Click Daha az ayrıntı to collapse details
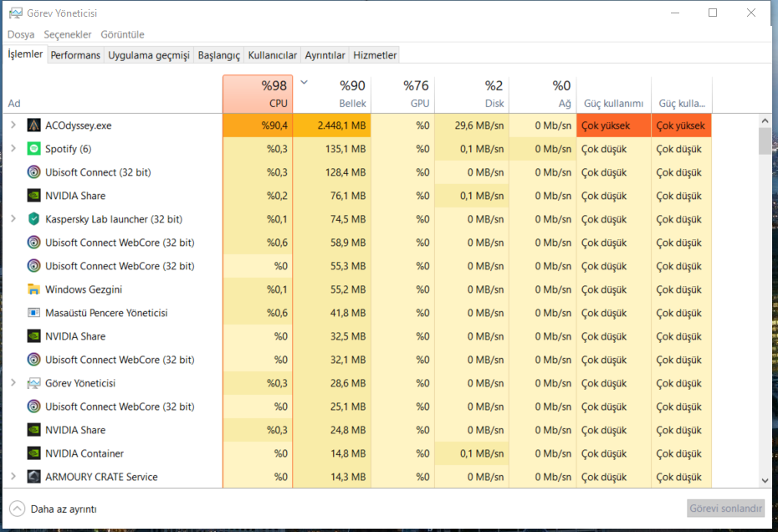Viewport: 778px width, 532px height. tap(54, 509)
